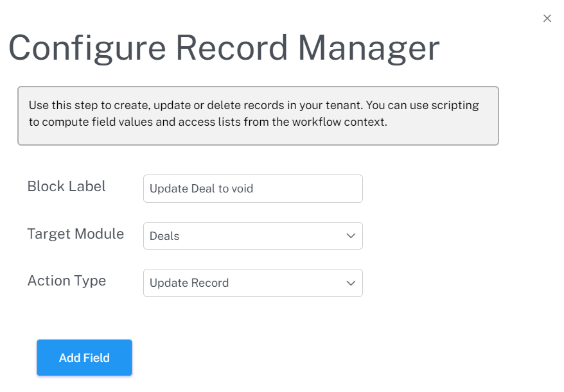The width and height of the screenshot is (564, 392).
Task: Click the "Block Label" caption
Action: (66, 187)
